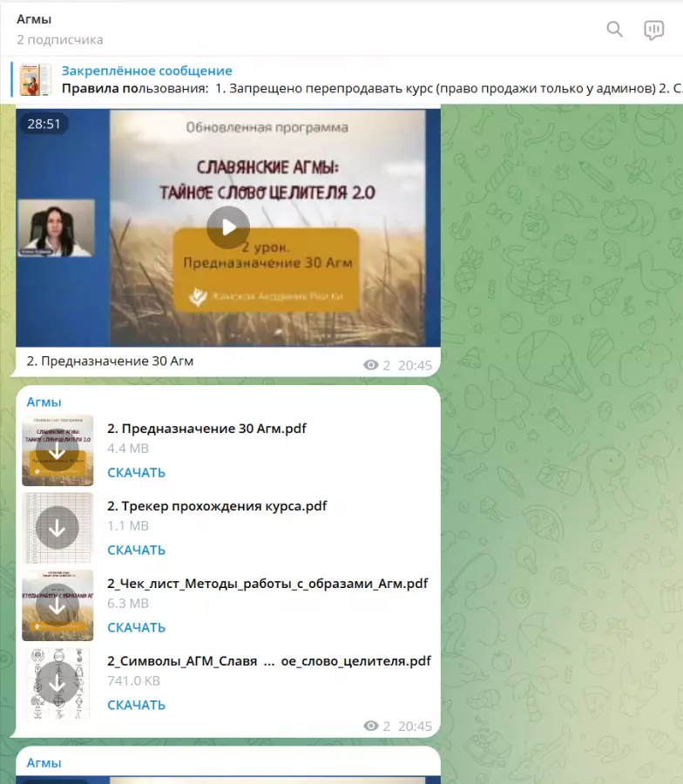Viewport: 683px width, 784px height.
Task: Download the Чек-лист Методы работы PDF arrow icon
Action: coord(57,605)
